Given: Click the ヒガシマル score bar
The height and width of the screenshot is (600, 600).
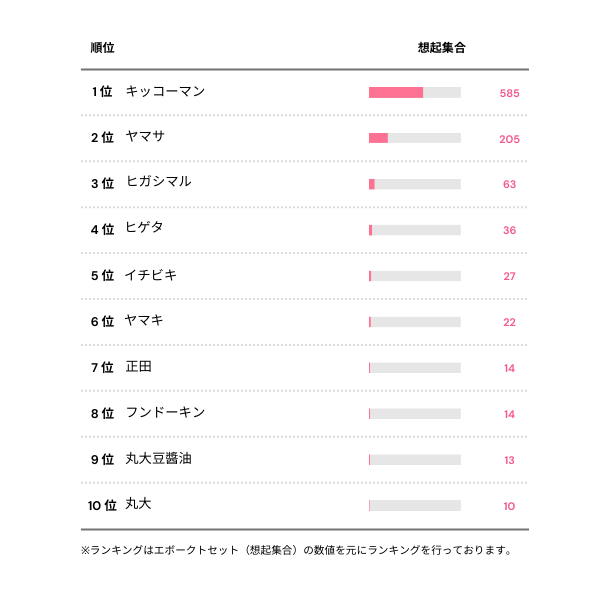Looking at the screenshot, I should tap(414, 184).
